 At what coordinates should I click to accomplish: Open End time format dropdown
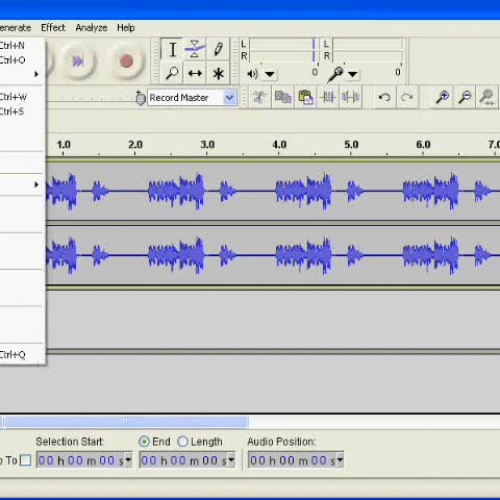(x=231, y=460)
